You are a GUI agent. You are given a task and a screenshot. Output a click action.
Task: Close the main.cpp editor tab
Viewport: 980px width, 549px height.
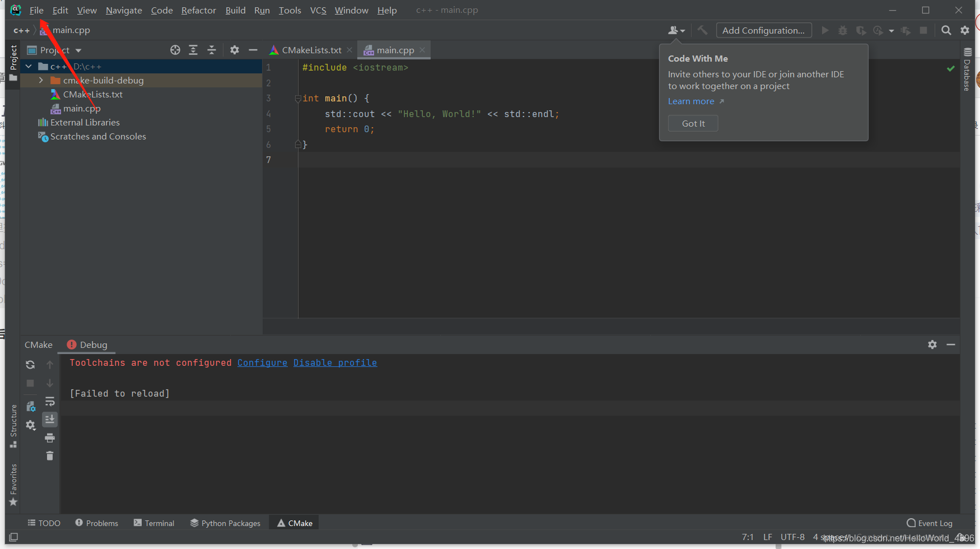pyautogui.click(x=422, y=50)
